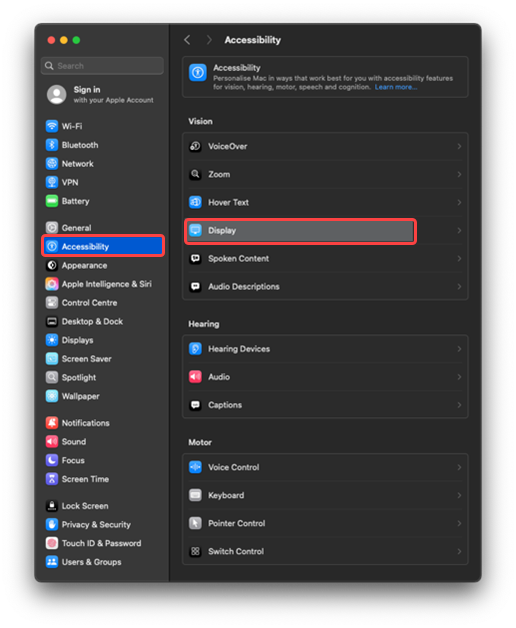516x628 pixels.
Task: Click the Voice Control waveform icon
Action: click(195, 467)
